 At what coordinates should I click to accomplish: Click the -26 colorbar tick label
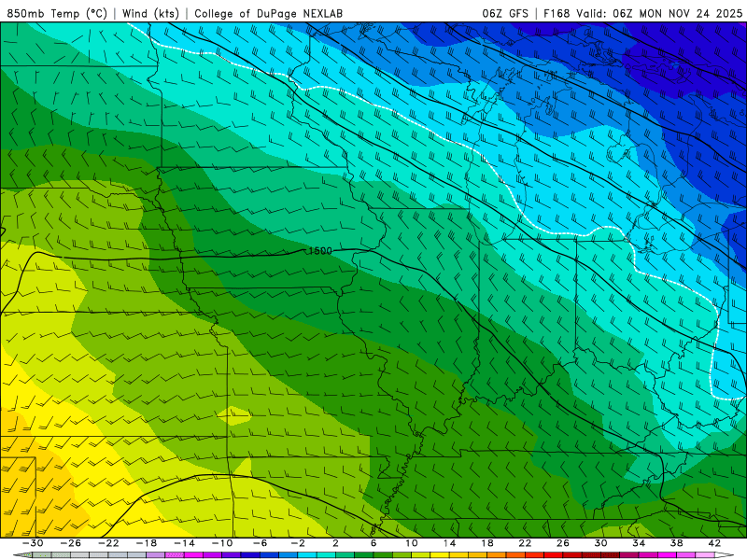pos(71,543)
